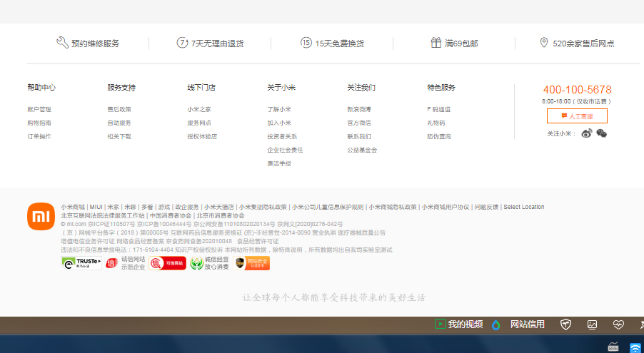Open the 自助服务 link

119,123
